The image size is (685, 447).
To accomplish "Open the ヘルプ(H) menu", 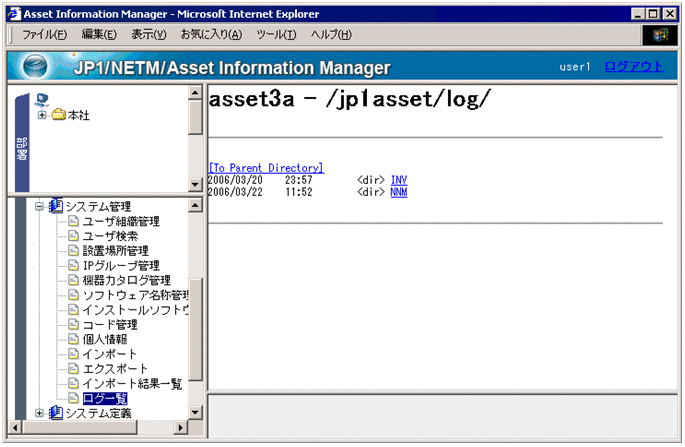I will 331,34.
